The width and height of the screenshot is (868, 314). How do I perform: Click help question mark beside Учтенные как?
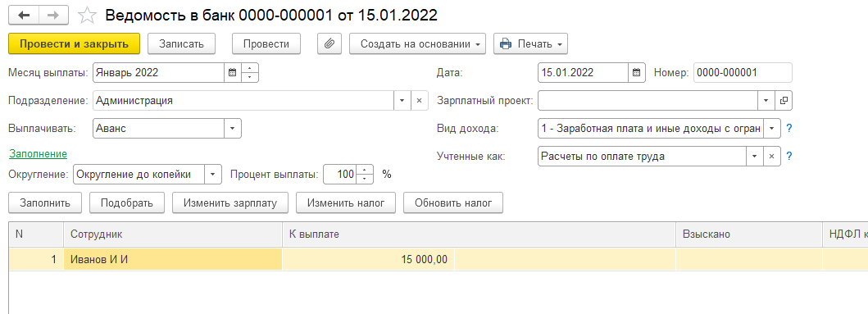[x=788, y=156]
